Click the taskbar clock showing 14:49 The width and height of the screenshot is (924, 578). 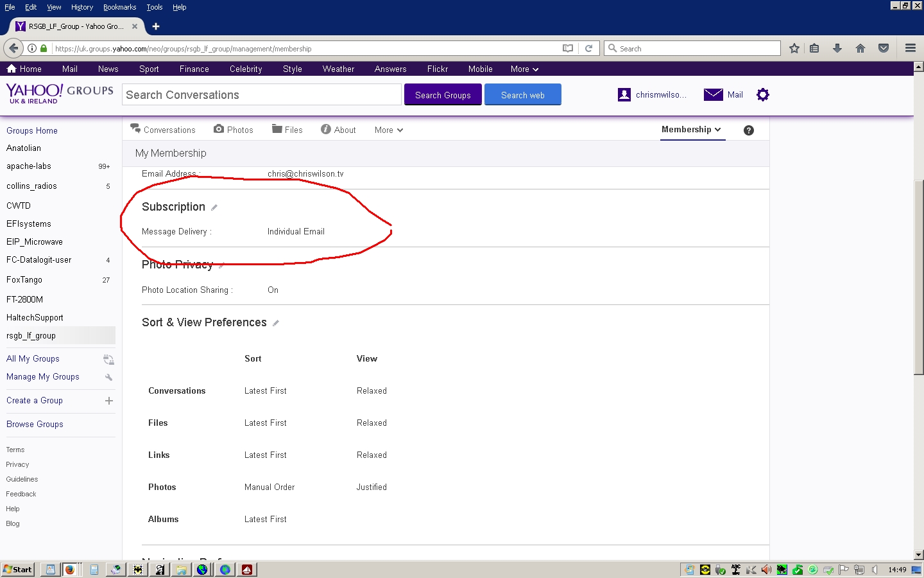point(897,570)
